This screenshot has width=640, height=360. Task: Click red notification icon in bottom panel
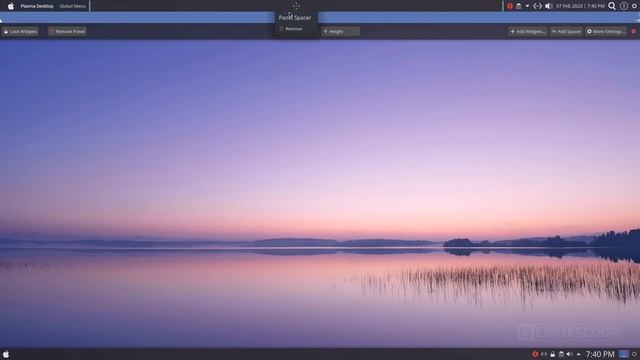click(535, 354)
